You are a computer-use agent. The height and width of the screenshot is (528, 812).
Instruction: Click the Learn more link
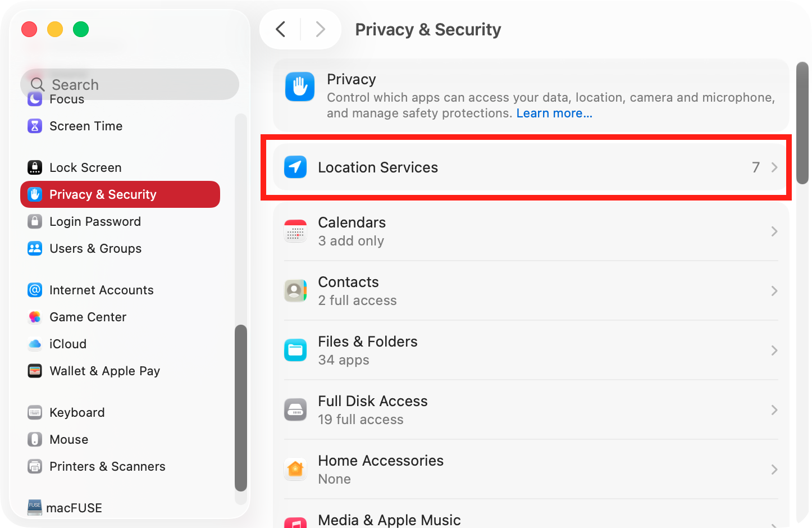pos(554,113)
